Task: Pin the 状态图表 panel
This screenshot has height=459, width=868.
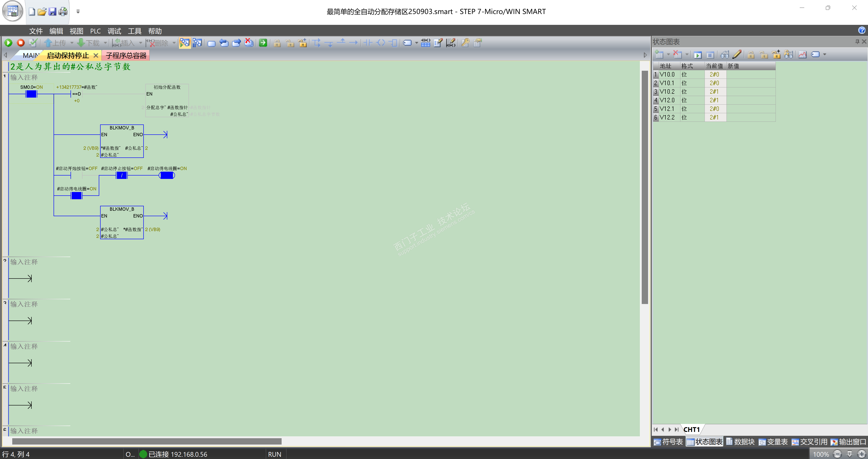Action: click(x=857, y=41)
